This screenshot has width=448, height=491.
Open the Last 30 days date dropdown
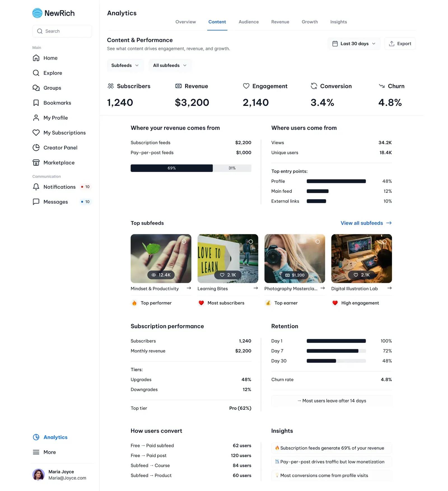click(354, 44)
